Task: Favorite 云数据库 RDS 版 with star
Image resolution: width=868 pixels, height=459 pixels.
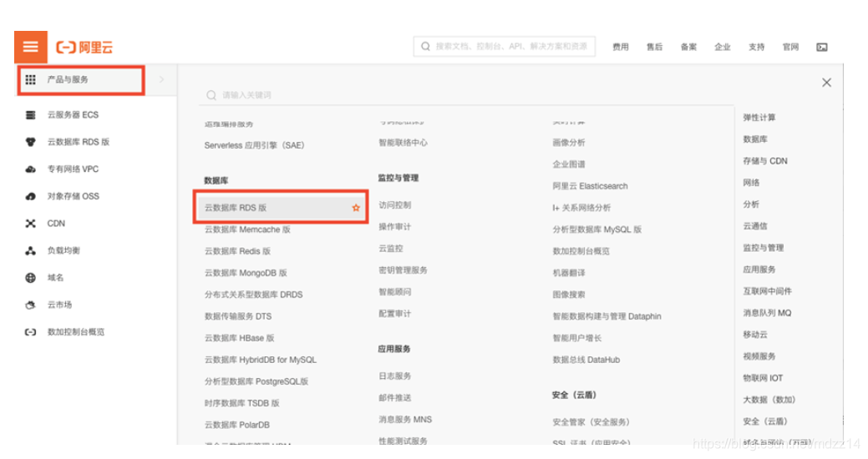Action: click(356, 208)
